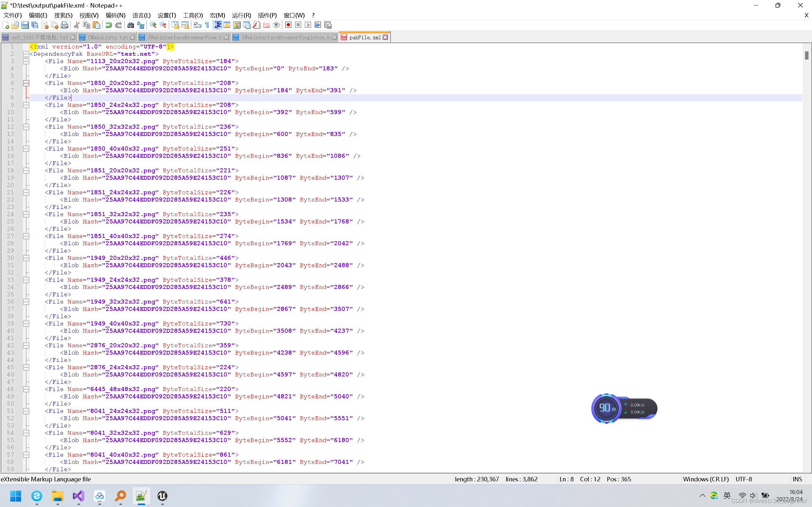The height and width of the screenshot is (507, 812).
Task: Toggle the Show indent guide button
Action: [217, 25]
